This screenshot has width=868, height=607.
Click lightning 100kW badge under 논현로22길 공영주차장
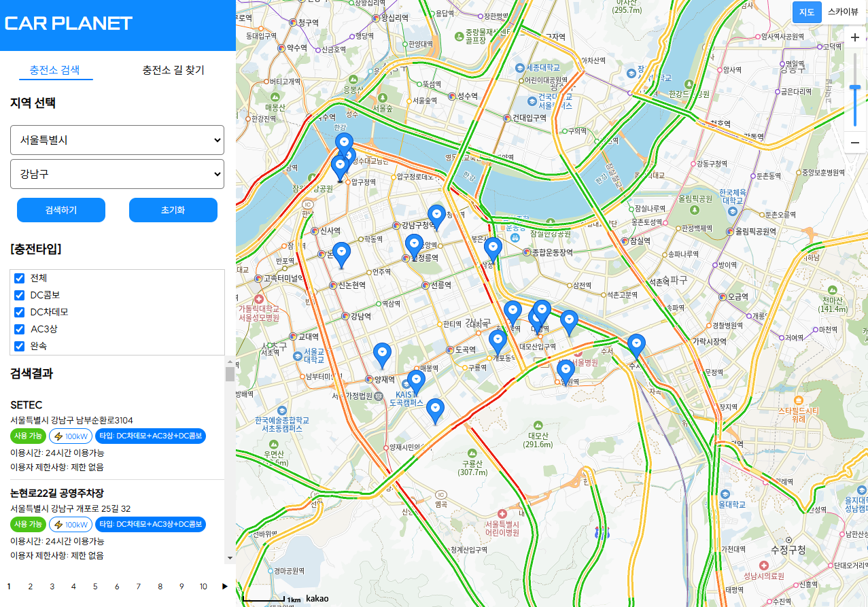[71, 525]
